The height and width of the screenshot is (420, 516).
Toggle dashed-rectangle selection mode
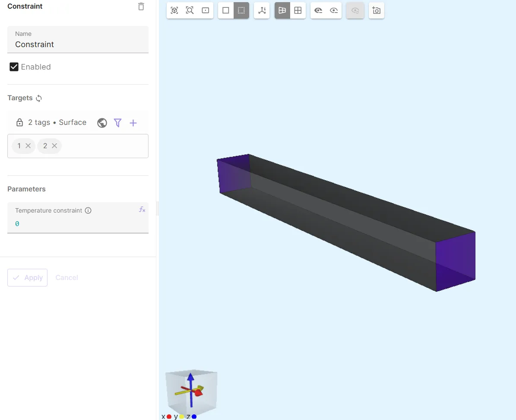(x=241, y=11)
